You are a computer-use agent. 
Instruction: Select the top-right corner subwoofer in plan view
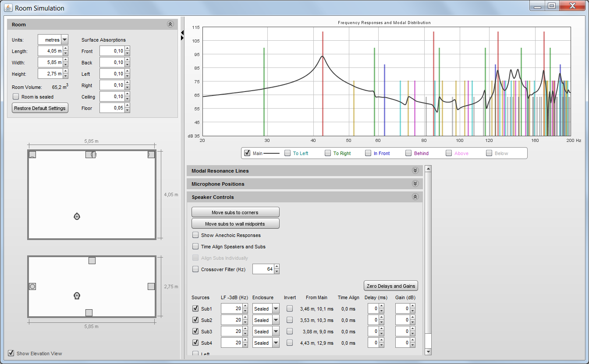(x=151, y=155)
